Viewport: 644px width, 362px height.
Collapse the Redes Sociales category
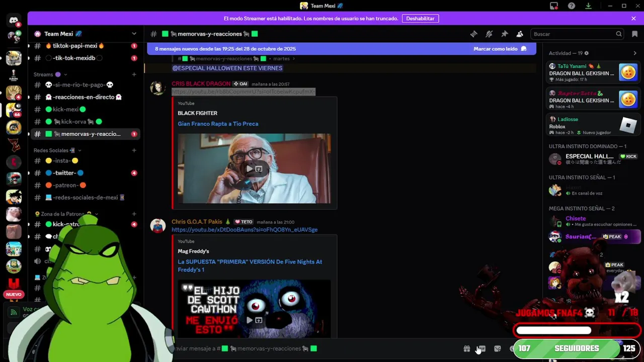point(57,150)
